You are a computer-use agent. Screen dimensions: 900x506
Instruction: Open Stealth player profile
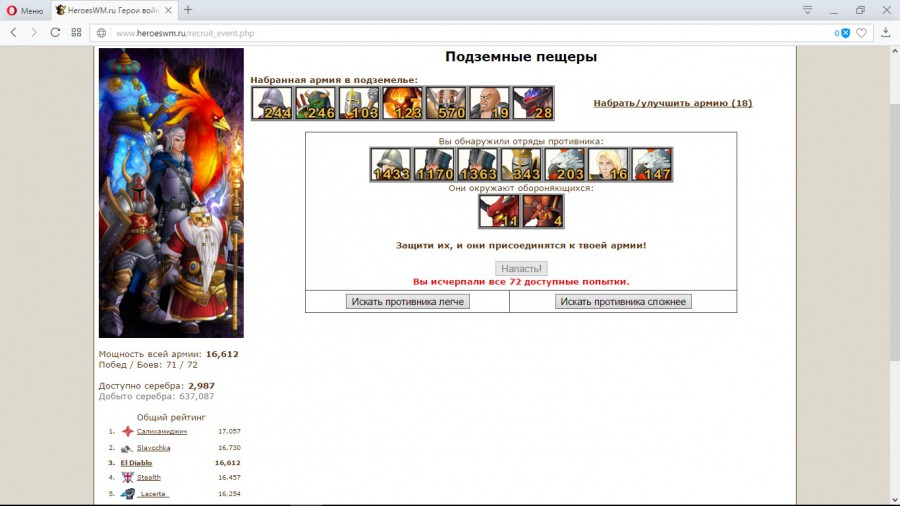point(149,477)
